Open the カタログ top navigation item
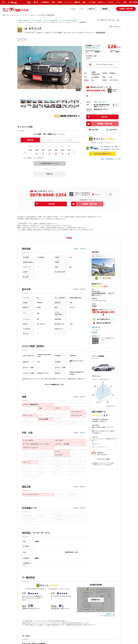 coord(110,2)
